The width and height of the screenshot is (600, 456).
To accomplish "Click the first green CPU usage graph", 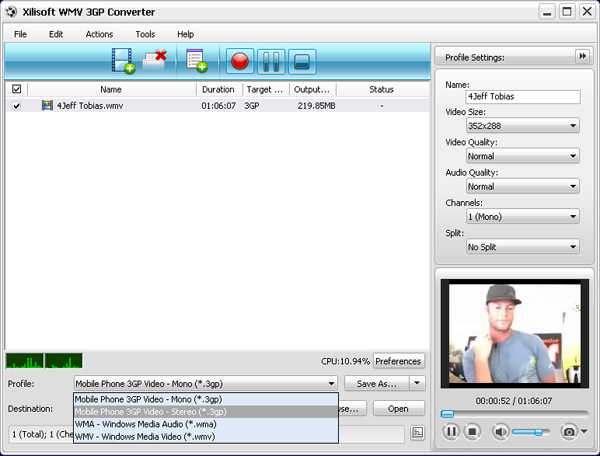I will coord(24,361).
